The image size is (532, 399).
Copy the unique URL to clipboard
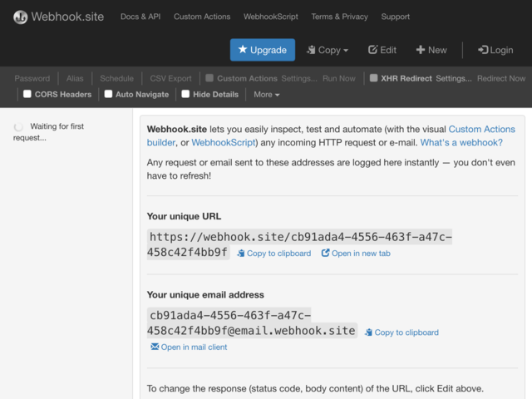273,254
